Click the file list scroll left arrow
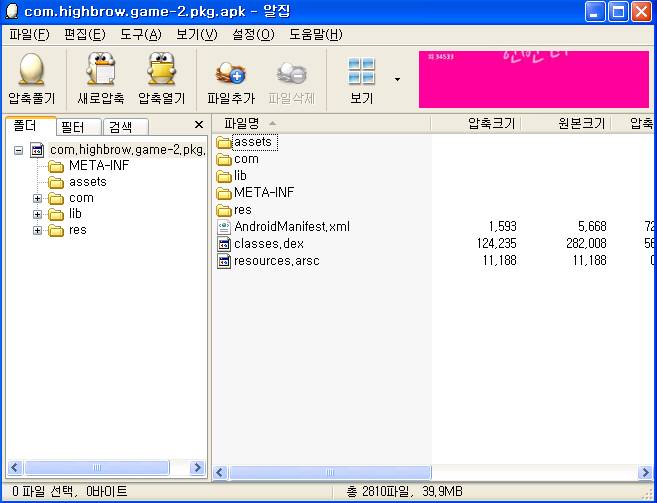This screenshot has width=657, height=503. [x=220, y=473]
